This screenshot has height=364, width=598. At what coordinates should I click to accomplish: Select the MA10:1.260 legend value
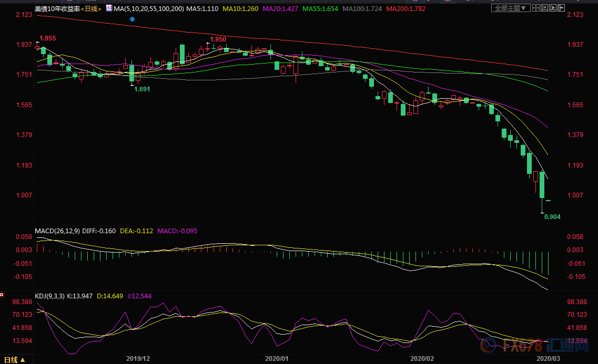pos(240,9)
